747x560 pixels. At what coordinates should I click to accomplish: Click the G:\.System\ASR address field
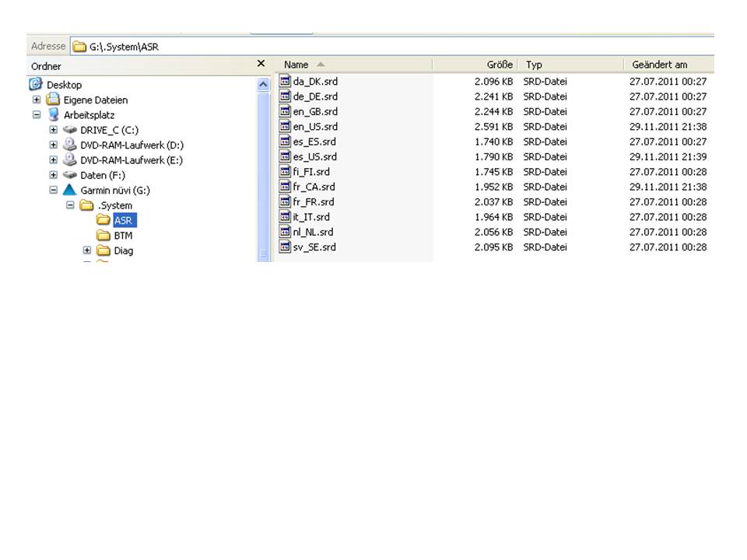coord(392,46)
